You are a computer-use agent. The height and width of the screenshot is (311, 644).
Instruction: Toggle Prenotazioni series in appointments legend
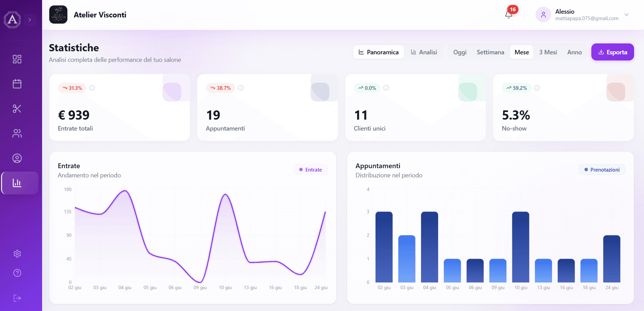602,170
